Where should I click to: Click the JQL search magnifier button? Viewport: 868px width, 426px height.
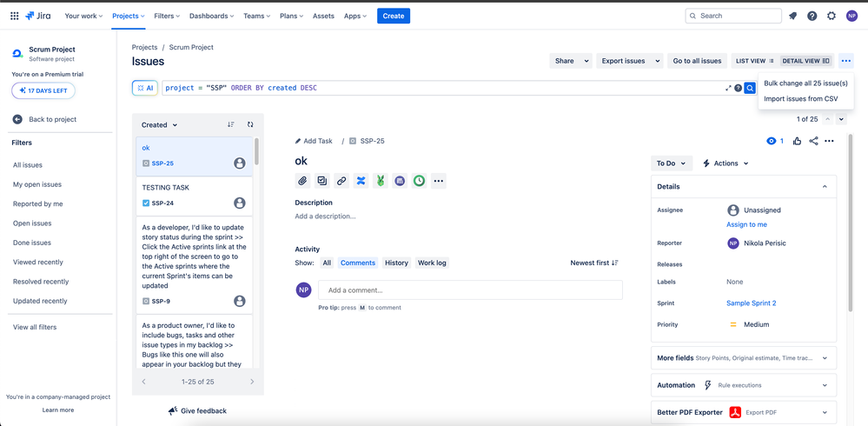click(x=750, y=88)
